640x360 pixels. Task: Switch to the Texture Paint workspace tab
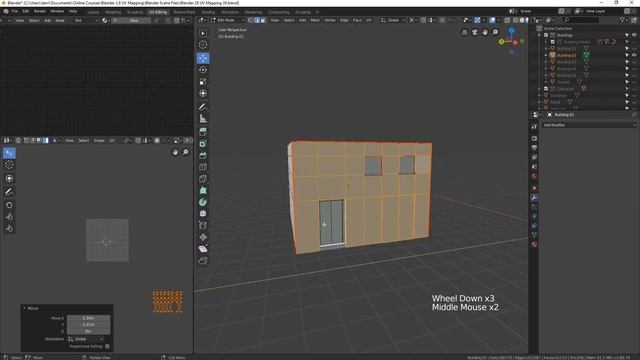(184, 12)
